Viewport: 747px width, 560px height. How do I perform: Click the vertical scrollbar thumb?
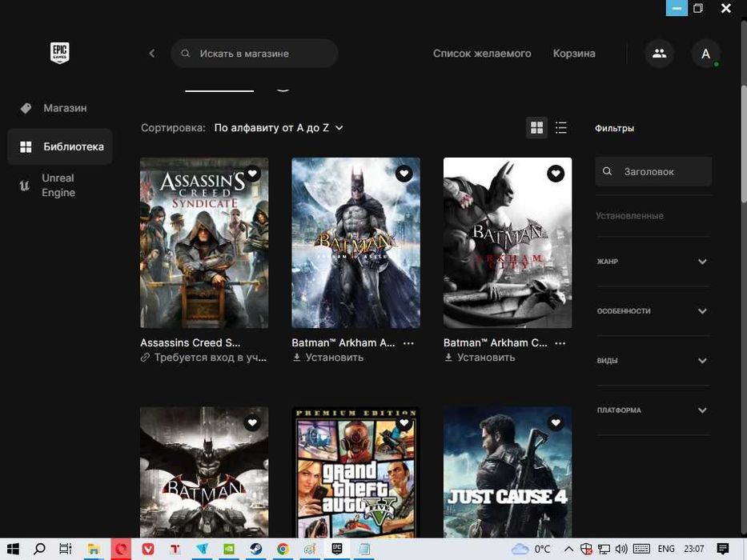click(x=744, y=144)
